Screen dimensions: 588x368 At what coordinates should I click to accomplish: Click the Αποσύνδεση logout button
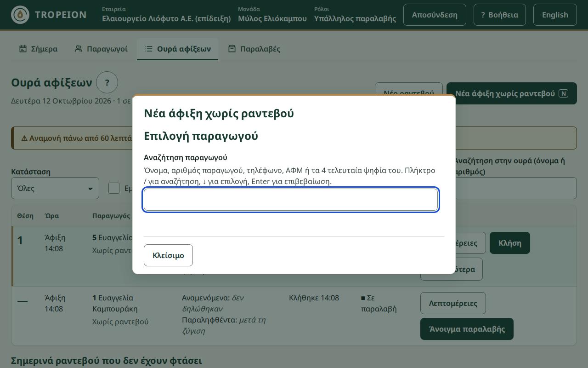[435, 15]
